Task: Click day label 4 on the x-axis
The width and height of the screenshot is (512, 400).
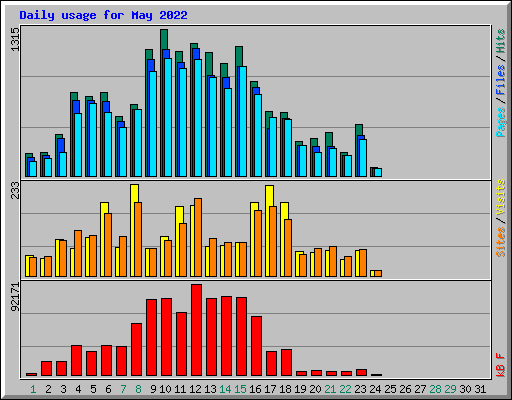Action: pos(78,389)
